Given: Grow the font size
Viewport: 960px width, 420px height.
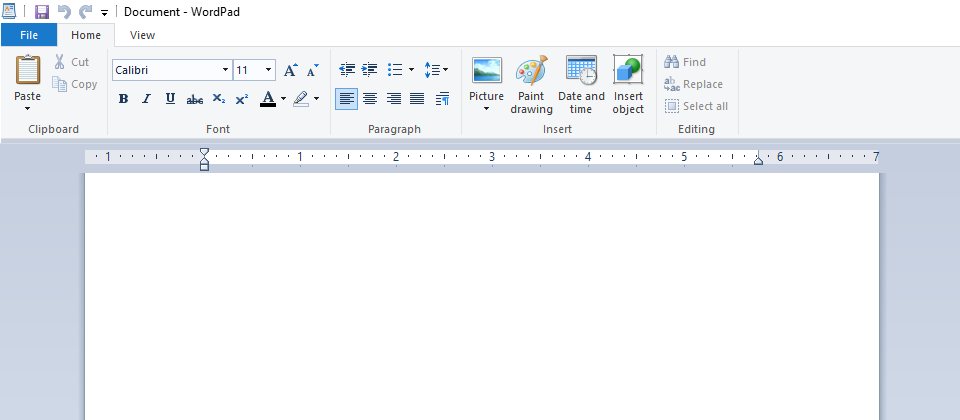Looking at the screenshot, I should 291,70.
